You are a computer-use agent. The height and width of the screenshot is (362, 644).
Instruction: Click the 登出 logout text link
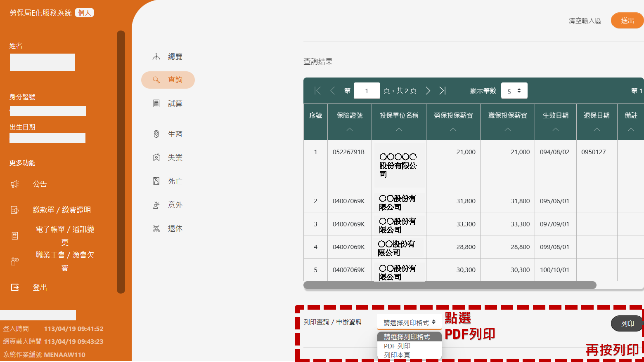pyautogui.click(x=40, y=287)
